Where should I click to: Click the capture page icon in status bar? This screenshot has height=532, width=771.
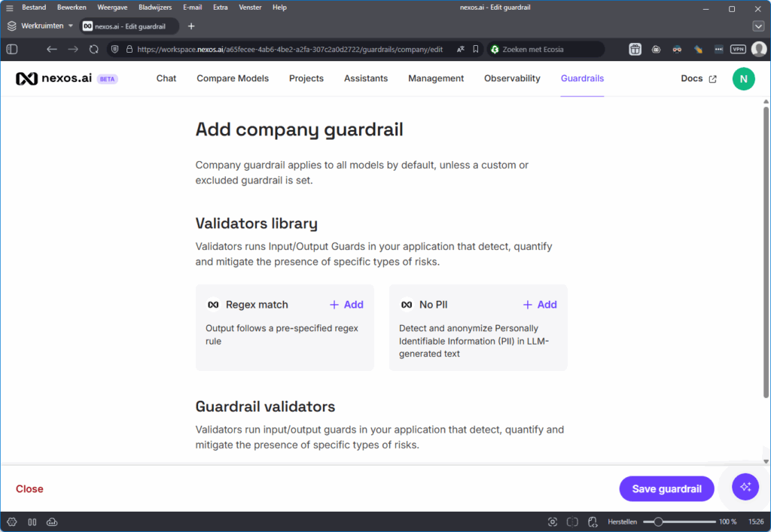pyautogui.click(x=553, y=521)
